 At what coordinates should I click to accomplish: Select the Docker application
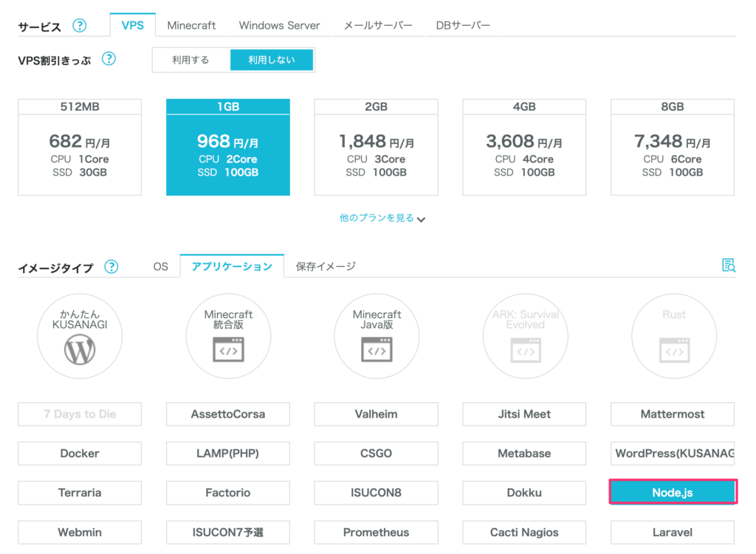80,454
